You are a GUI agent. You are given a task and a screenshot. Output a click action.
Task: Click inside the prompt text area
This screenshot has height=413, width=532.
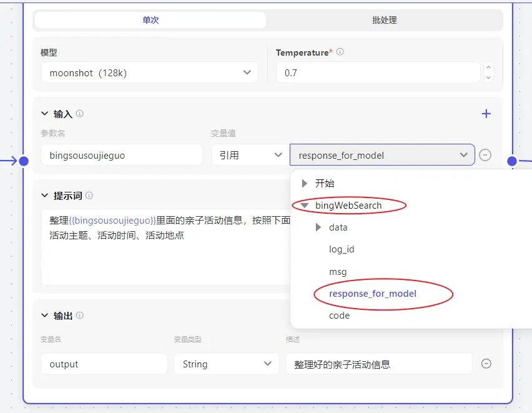coord(166,247)
